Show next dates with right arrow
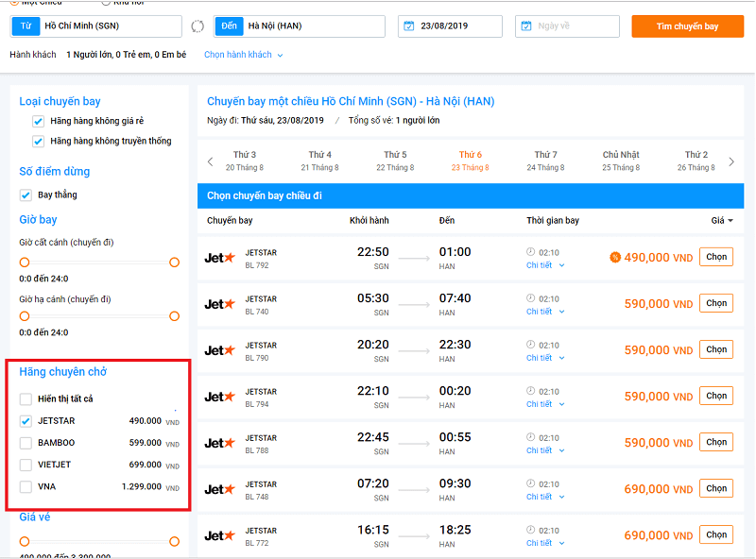The height and width of the screenshot is (559, 756). coord(731,161)
